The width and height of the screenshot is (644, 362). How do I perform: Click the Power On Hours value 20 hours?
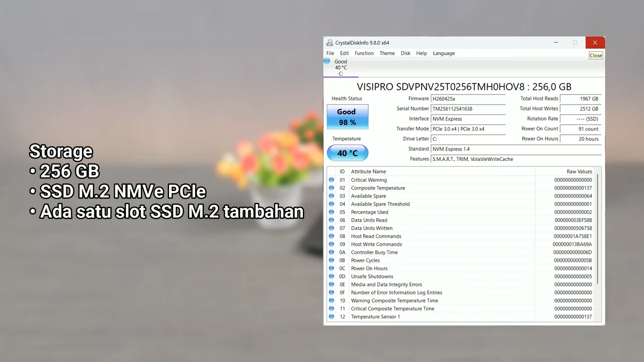[581, 139]
